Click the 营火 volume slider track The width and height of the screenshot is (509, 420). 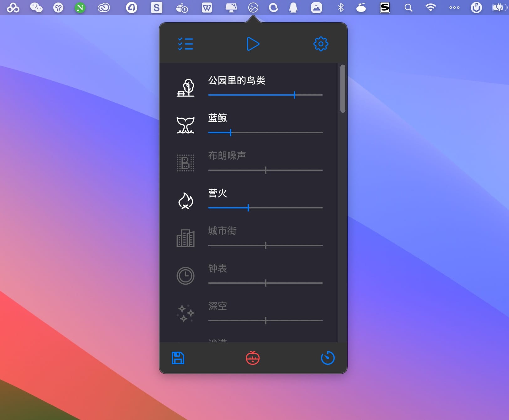pyautogui.click(x=265, y=208)
